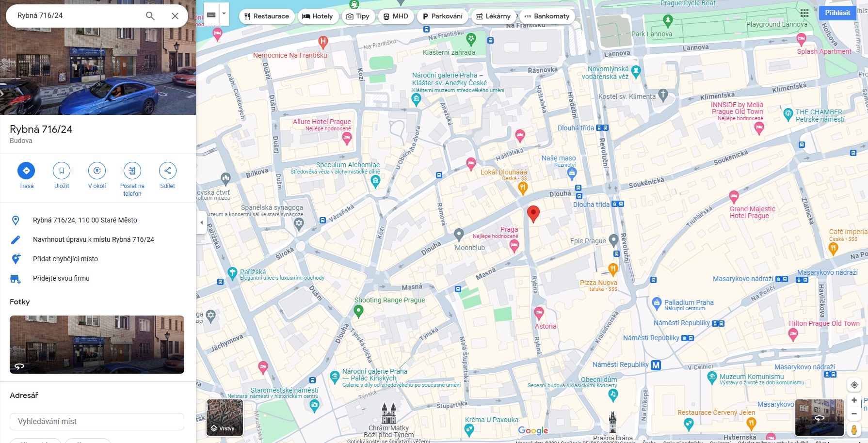
Task: Click Přidejte svou firmu
Action: click(61, 278)
